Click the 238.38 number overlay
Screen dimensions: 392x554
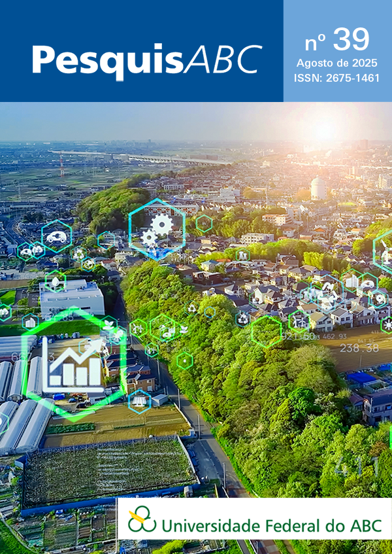point(359,348)
